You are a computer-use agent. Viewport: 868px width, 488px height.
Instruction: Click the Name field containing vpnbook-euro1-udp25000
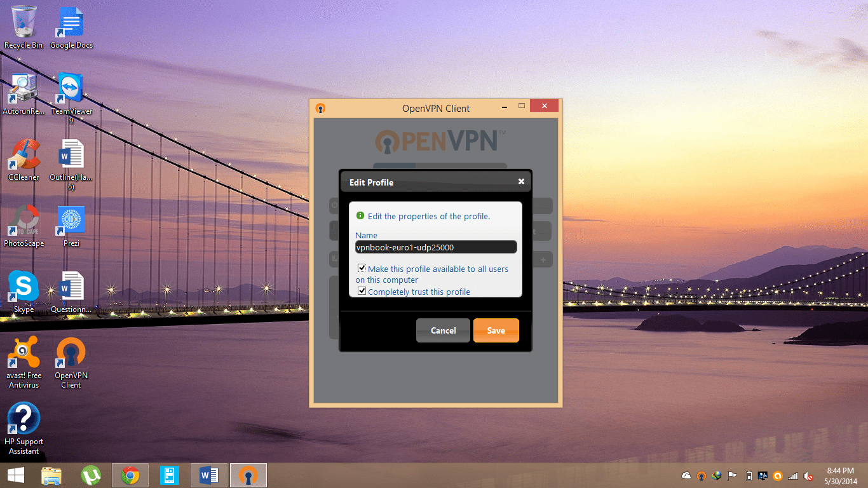coord(436,247)
